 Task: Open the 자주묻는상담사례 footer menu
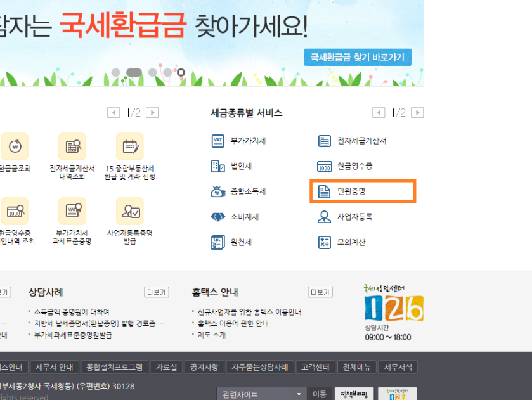(x=260, y=367)
